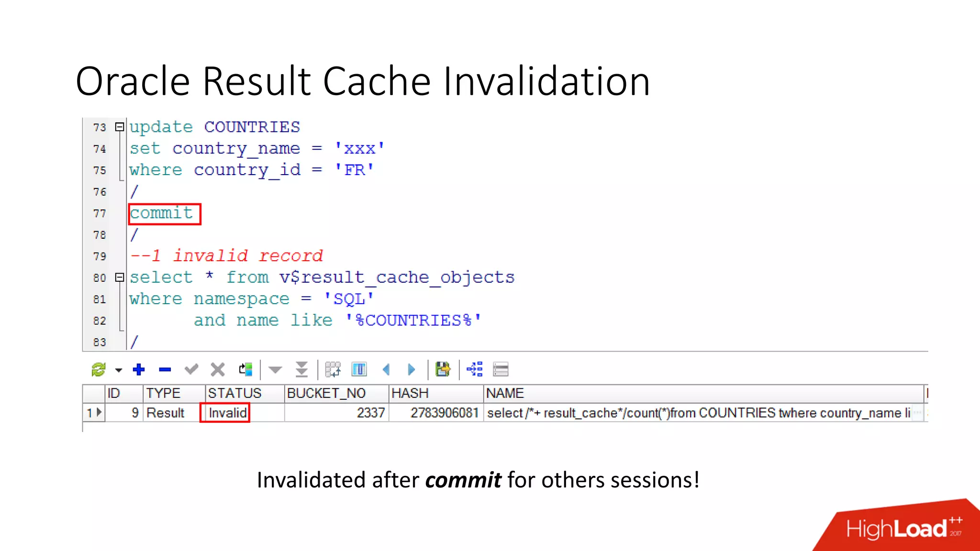Click the blue minus delete record icon

pyautogui.click(x=165, y=370)
